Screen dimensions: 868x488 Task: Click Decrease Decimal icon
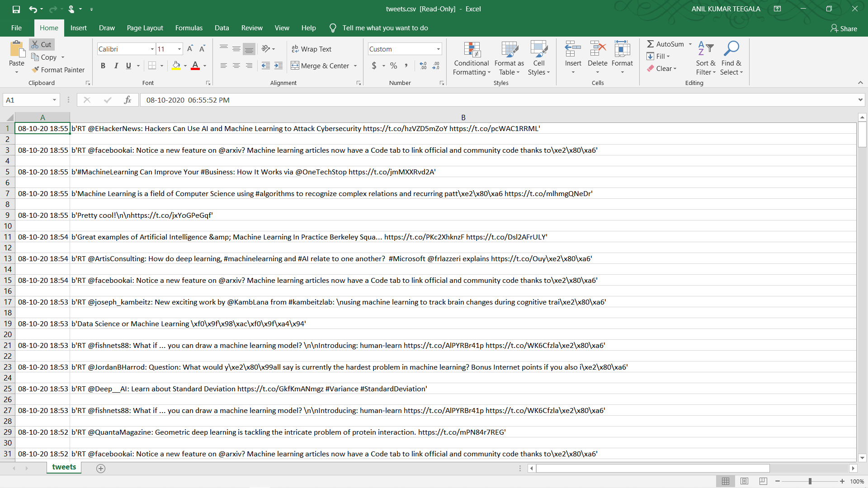[436, 66]
